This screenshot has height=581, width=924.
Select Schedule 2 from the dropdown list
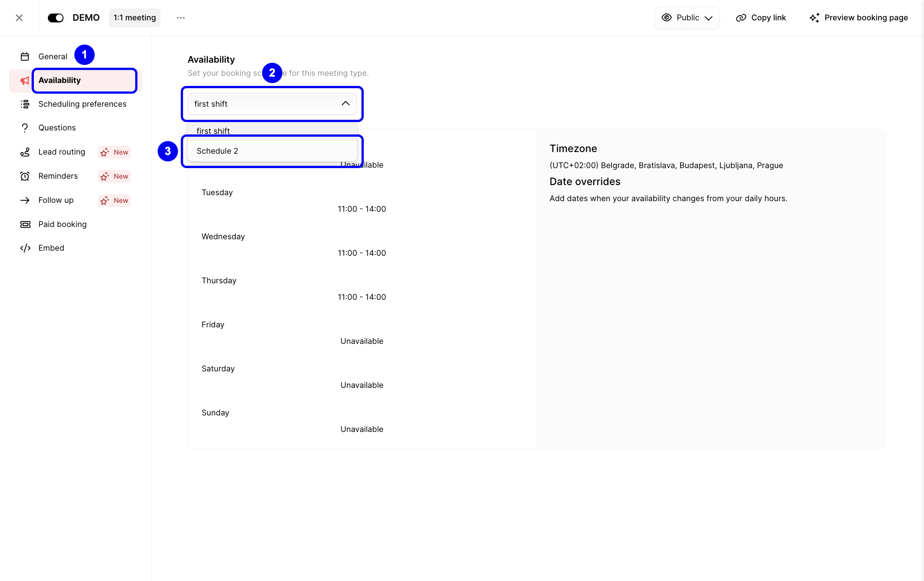tap(217, 151)
